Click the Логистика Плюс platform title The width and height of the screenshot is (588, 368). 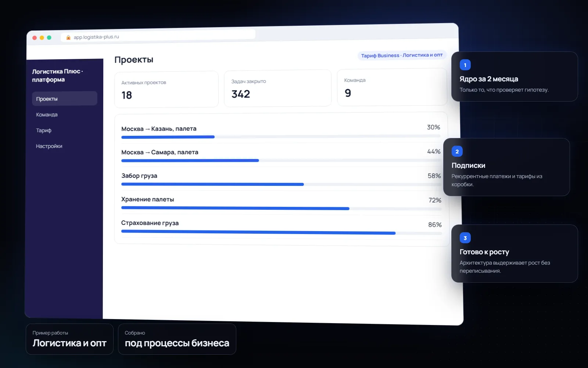tap(57, 75)
